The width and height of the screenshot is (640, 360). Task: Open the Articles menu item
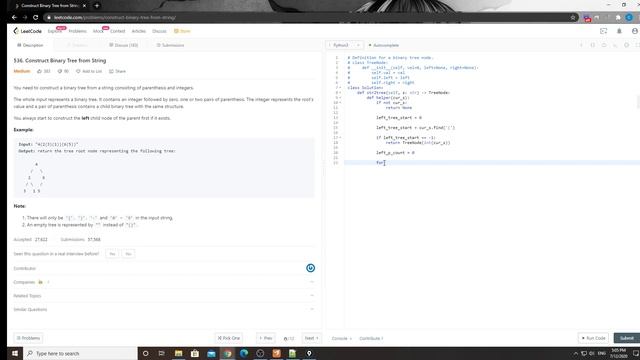(138, 31)
